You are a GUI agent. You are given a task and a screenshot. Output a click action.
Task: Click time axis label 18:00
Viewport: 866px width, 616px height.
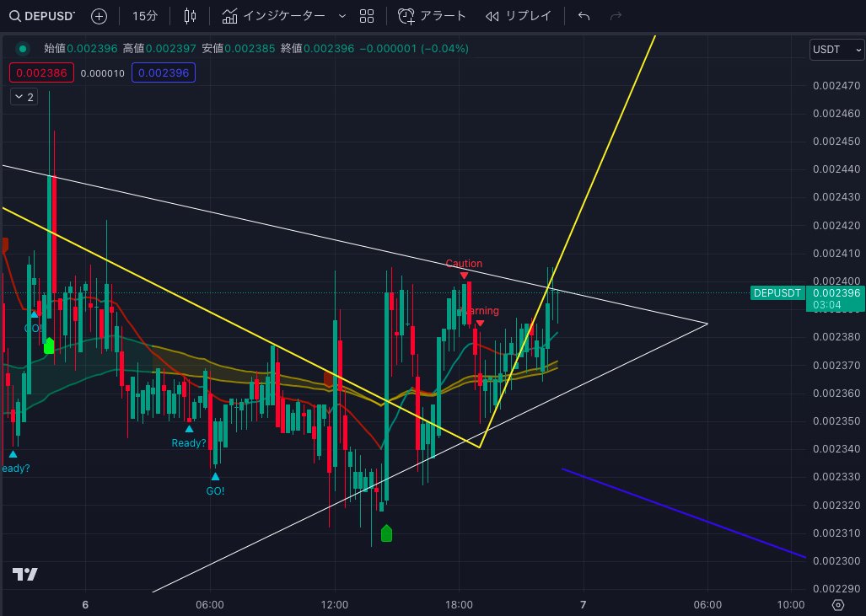pos(459,605)
